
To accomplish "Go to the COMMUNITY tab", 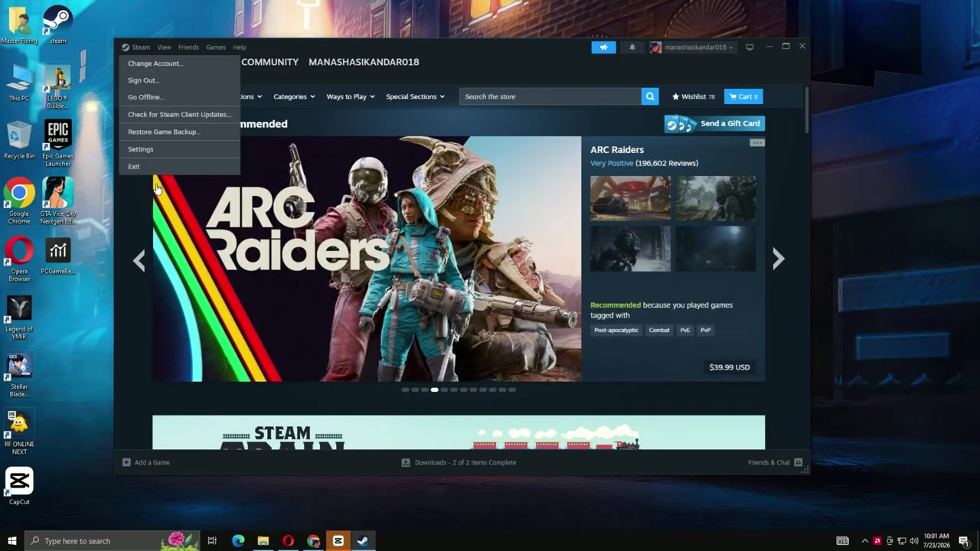I will click(x=269, y=62).
